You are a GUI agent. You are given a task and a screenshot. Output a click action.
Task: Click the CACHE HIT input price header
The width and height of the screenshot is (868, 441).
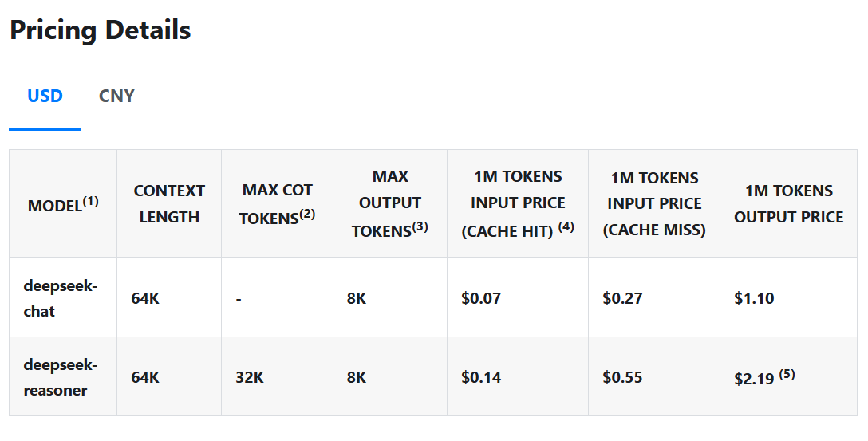pos(518,203)
